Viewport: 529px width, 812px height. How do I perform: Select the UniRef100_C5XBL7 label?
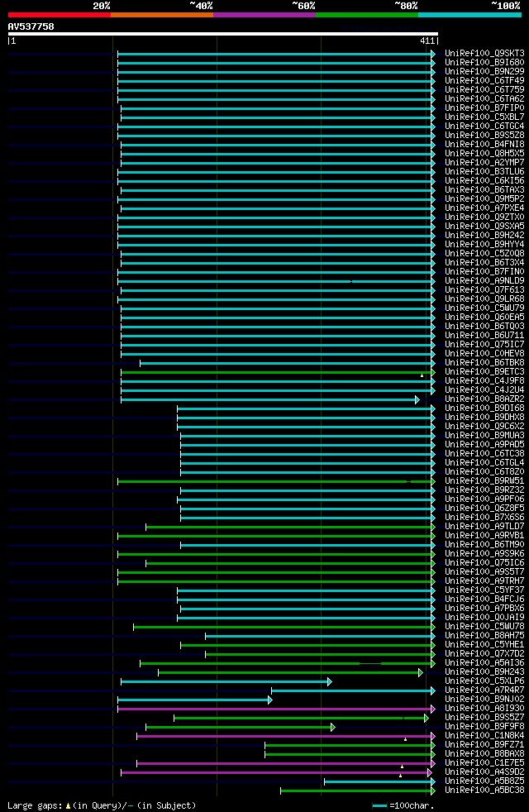(x=484, y=117)
